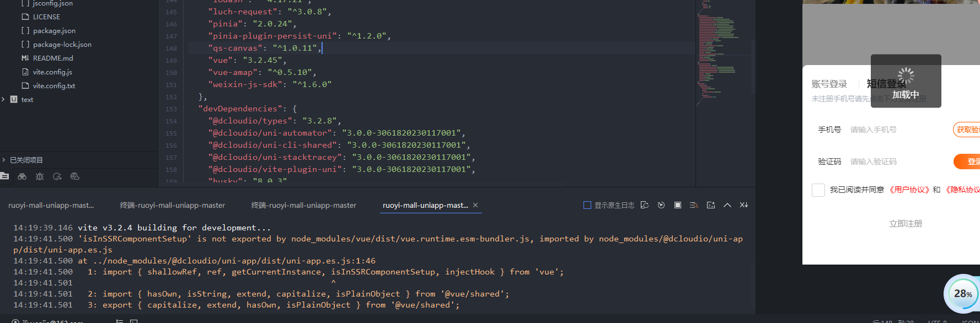Open the cloud globe panel icon
This screenshot has height=323, width=980.
pyautogui.click(x=75, y=176)
